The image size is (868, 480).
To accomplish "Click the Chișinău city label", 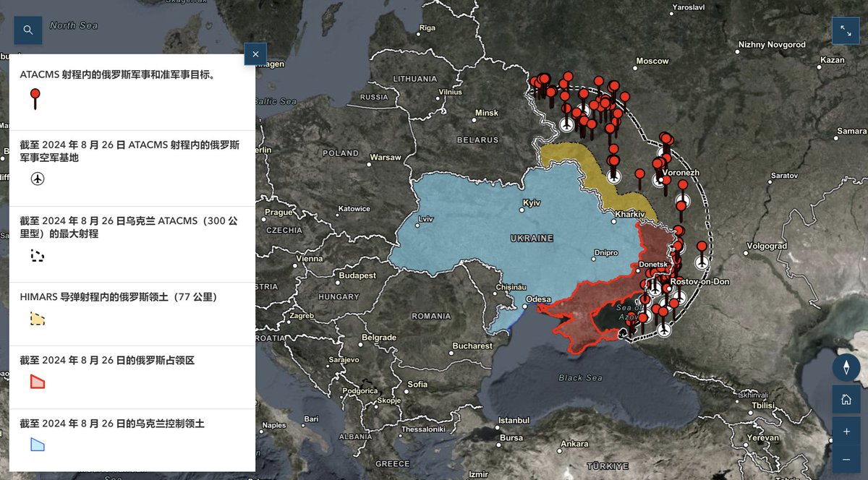I will 512,287.
